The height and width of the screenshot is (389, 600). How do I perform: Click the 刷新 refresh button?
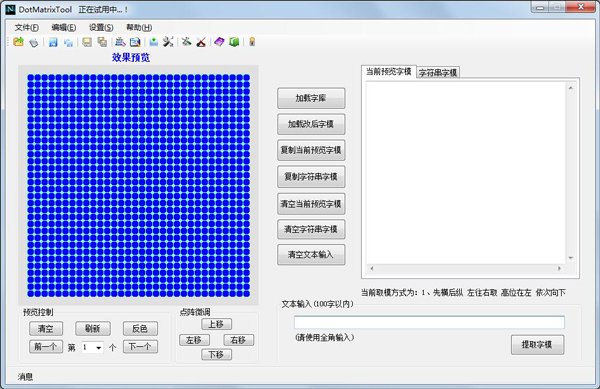(93, 329)
